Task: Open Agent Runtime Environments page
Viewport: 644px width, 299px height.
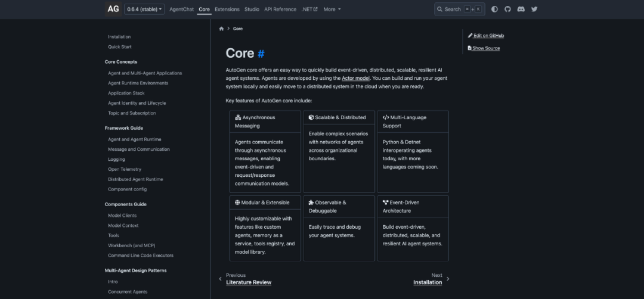Action: pos(138,83)
